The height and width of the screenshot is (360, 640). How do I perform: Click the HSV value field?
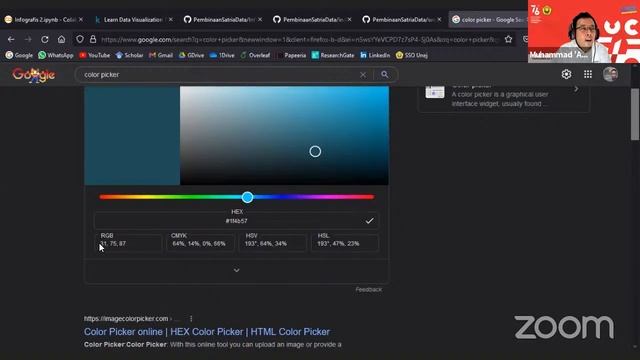point(272,243)
